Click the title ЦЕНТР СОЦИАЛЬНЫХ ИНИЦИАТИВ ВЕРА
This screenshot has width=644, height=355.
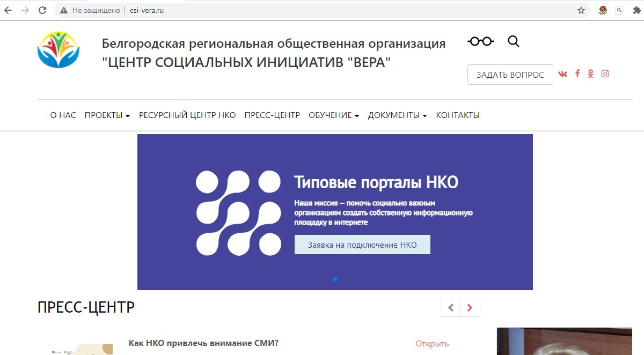(x=246, y=63)
